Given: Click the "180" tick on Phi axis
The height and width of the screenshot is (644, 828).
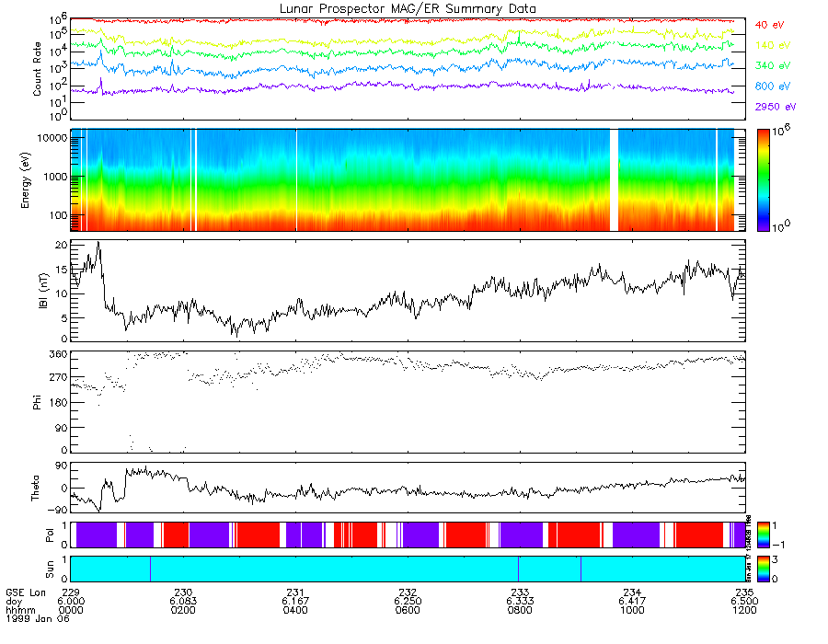Looking at the screenshot, I should pos(59,403).
